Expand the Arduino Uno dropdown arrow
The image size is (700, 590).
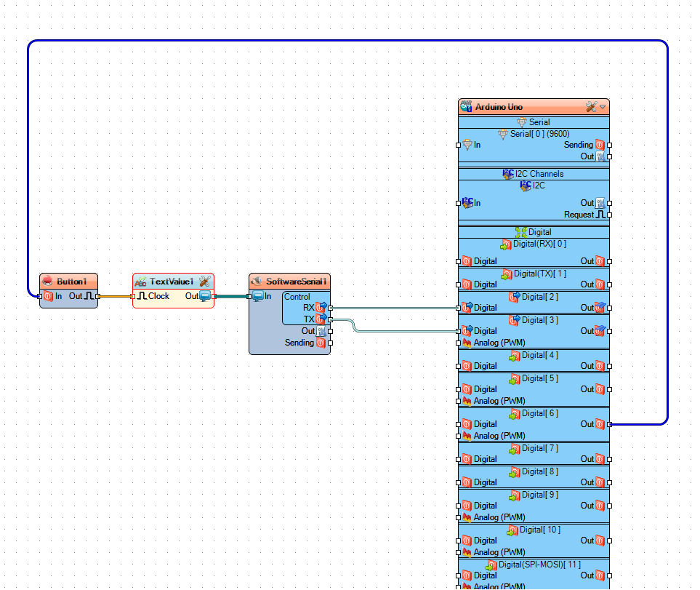click(603, 107)
